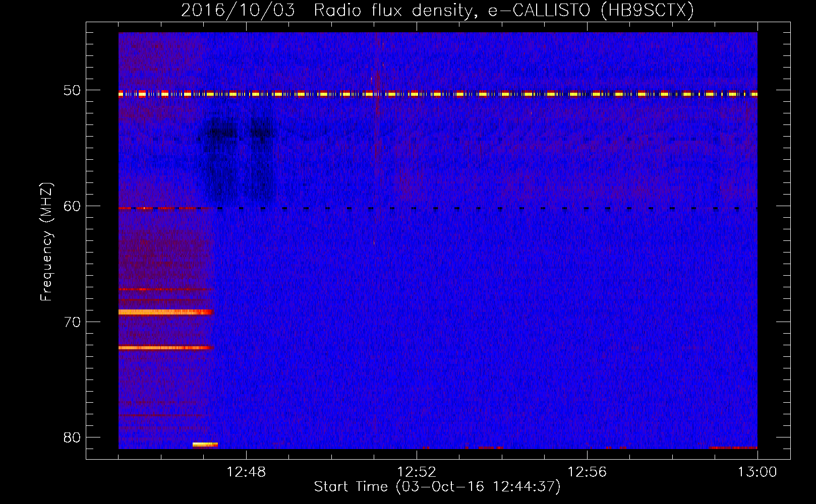Click the 80 MHz frequency tick label
This screenshot has height=504, width=816.
(x=72, y=437)
